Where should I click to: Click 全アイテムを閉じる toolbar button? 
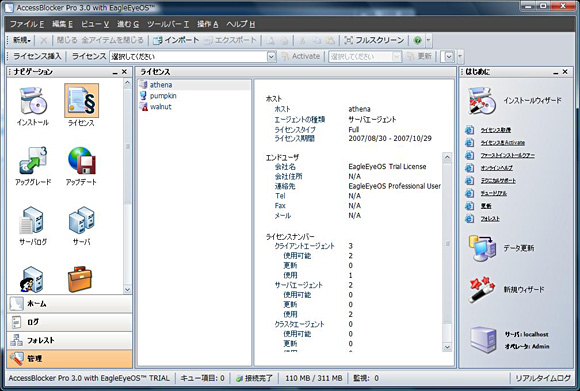(x=112, y=40)
